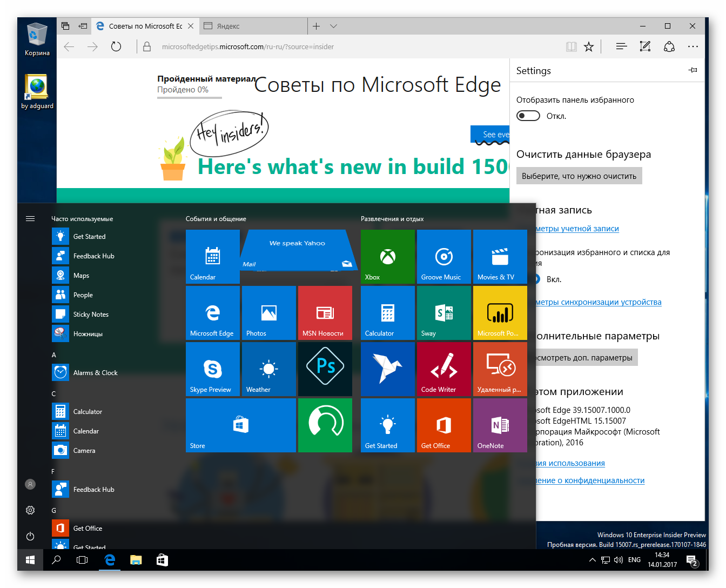Open Start power options
Viewport: 726px width, 588px height.
pos(30,536)
